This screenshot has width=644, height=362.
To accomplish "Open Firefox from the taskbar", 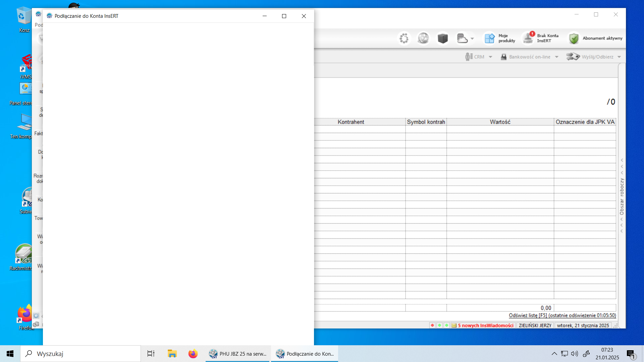I will pos(193,354).
